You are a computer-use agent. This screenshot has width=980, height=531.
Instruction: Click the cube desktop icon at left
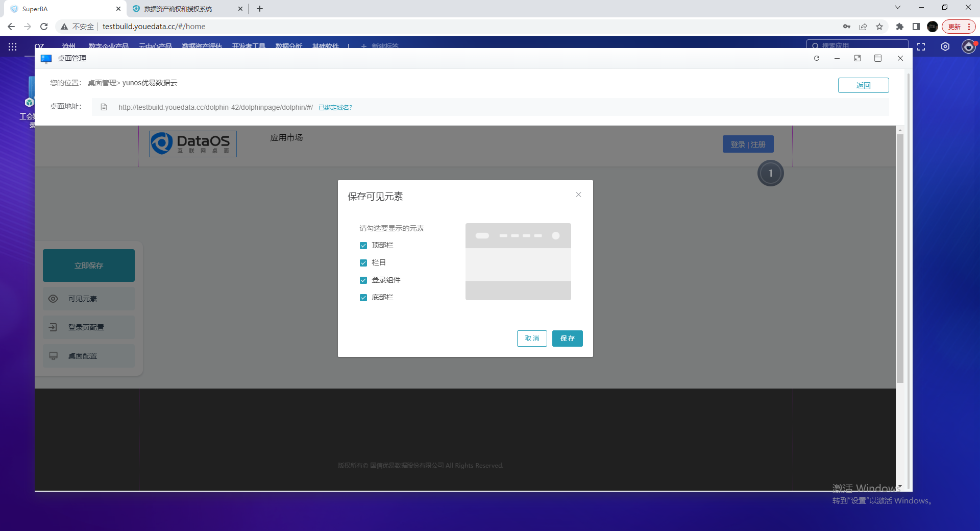tap(30, 102)
